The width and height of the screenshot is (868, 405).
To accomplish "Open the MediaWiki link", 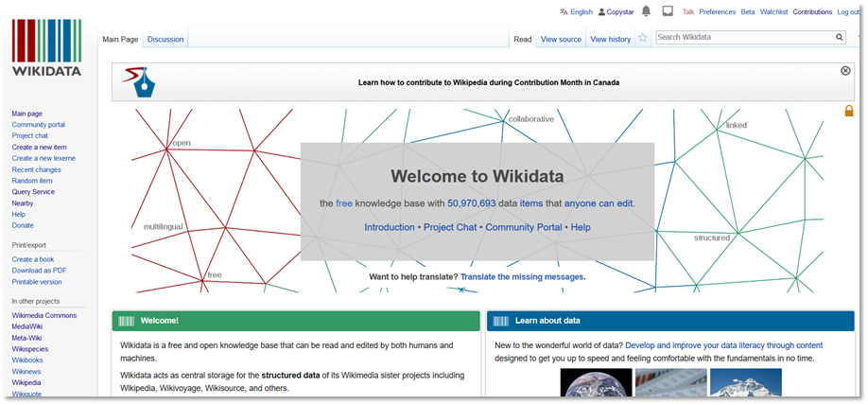I will (27, 326).
